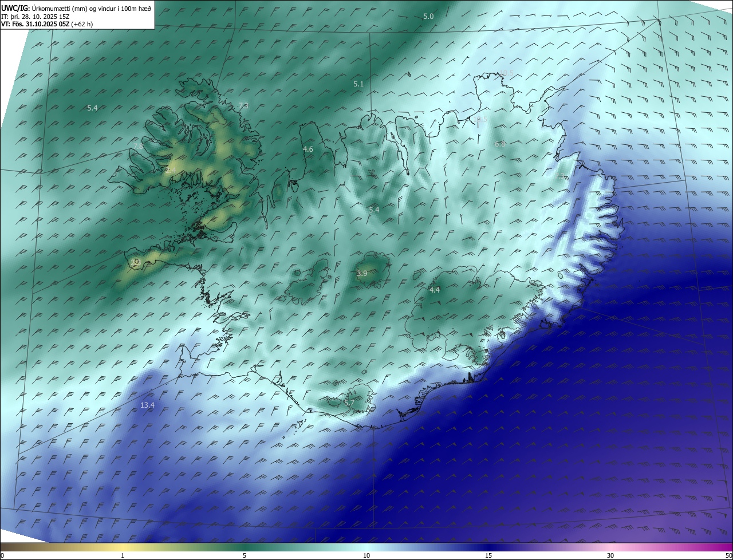The width and height of the screenshot is (733, 560).
Task: Select the 5.7 value on Mýrdalsjökull glacier
Action: coord(349,404)
